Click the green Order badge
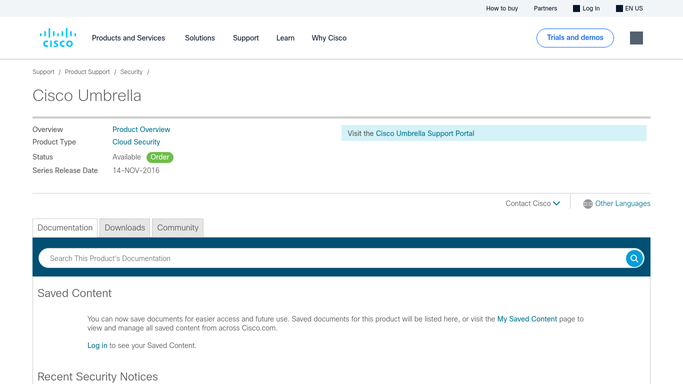 tap(160, 157)
